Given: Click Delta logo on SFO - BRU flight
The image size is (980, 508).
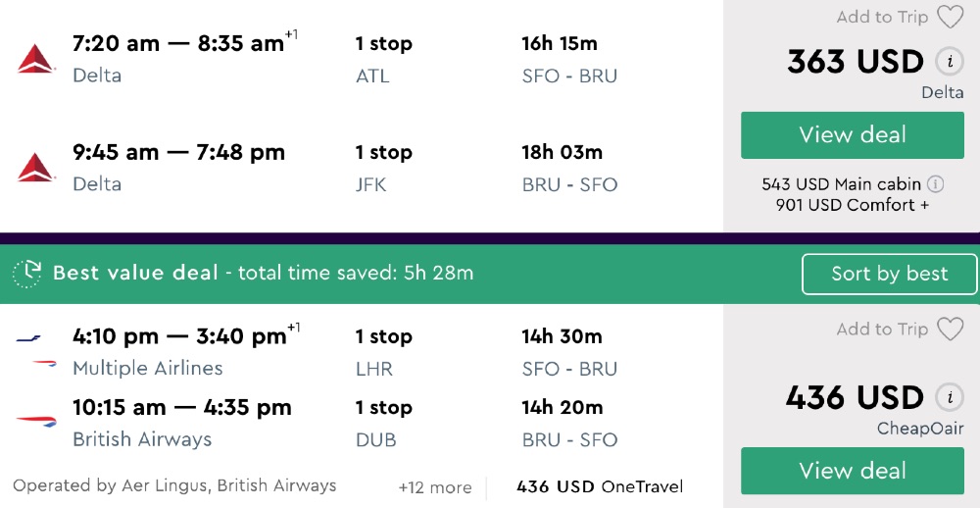Looking at the screenshot, I should (36, 59).
